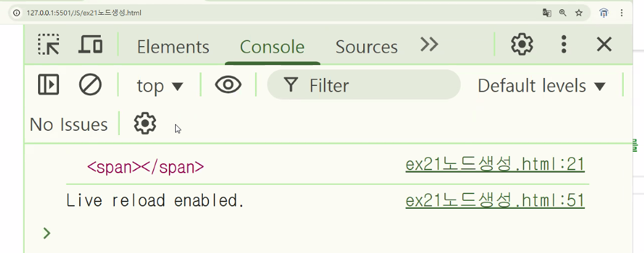Bookmark this page with the star
This screenshot has width=644, height=253.
tap(578, 12)
